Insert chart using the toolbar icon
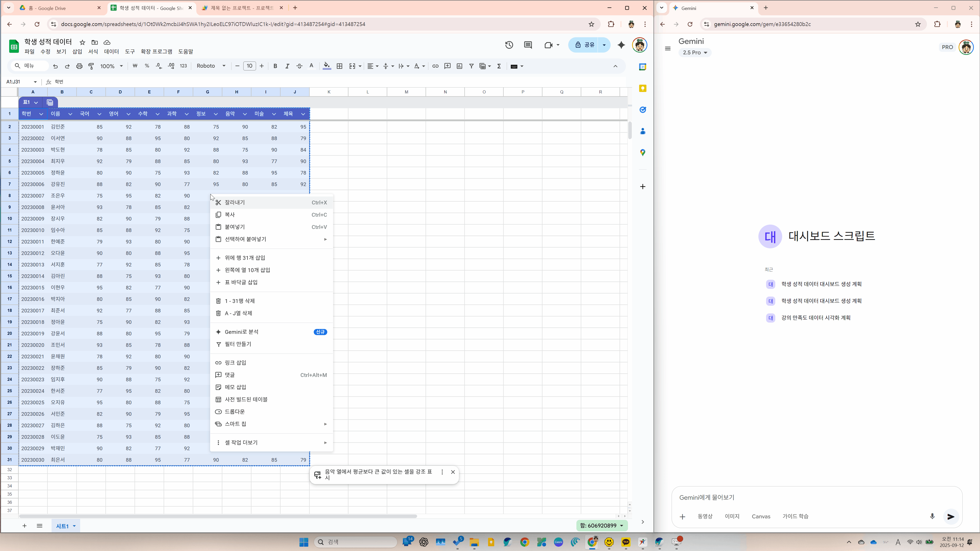This screenshot has height=551, width=980. tap(459, 66)
